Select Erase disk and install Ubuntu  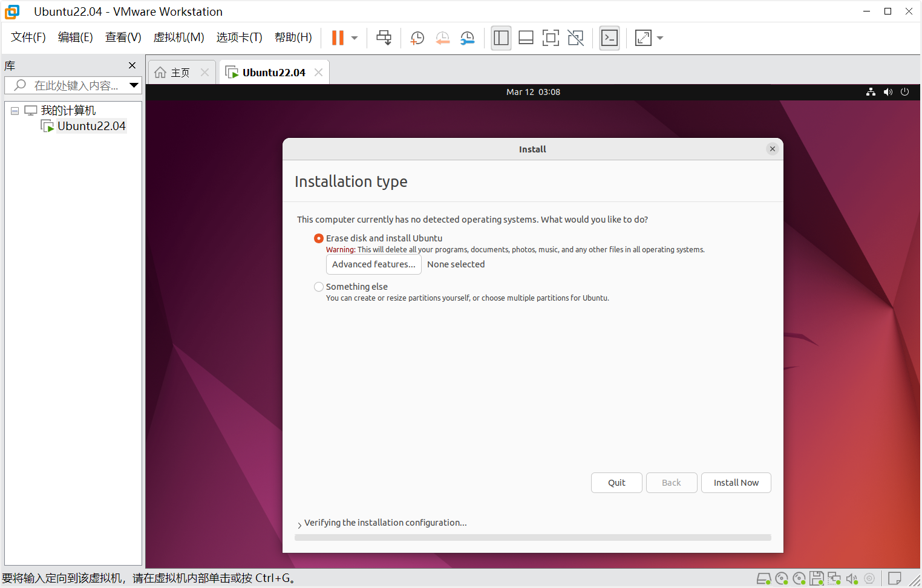coord(319,238)
